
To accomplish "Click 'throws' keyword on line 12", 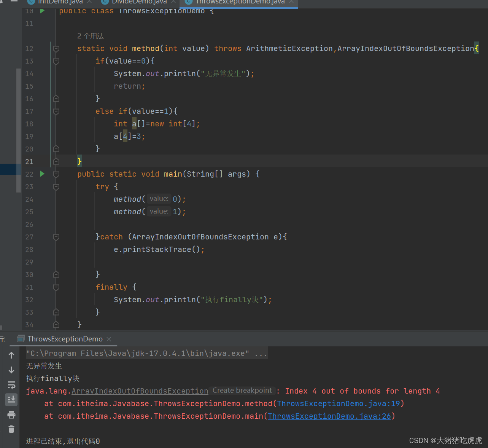I will pyautogui.click(x=227, y=48).
